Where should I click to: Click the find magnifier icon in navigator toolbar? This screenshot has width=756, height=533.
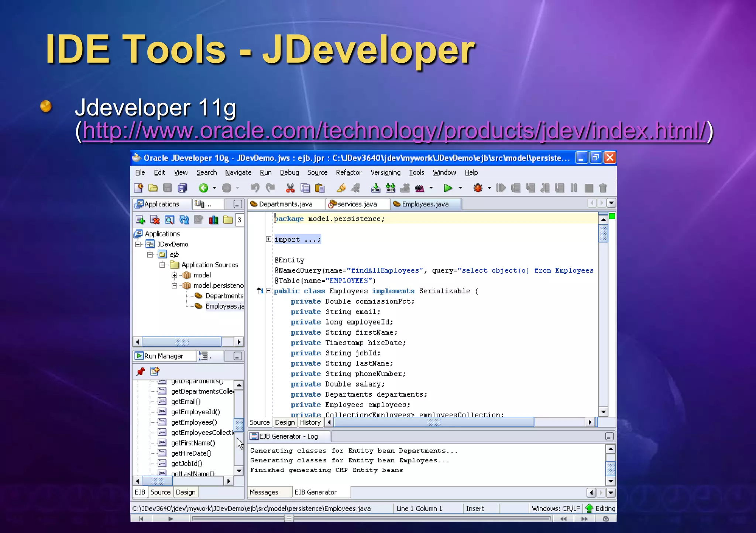click(x=169, y=220)
